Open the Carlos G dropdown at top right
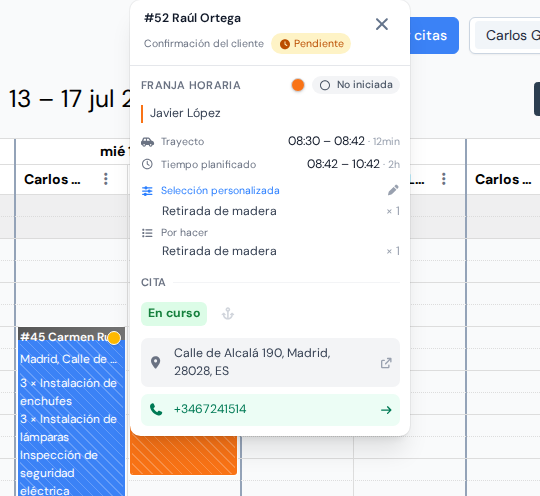540x496 pixels. pyautogui.click(x=506, y=35)
